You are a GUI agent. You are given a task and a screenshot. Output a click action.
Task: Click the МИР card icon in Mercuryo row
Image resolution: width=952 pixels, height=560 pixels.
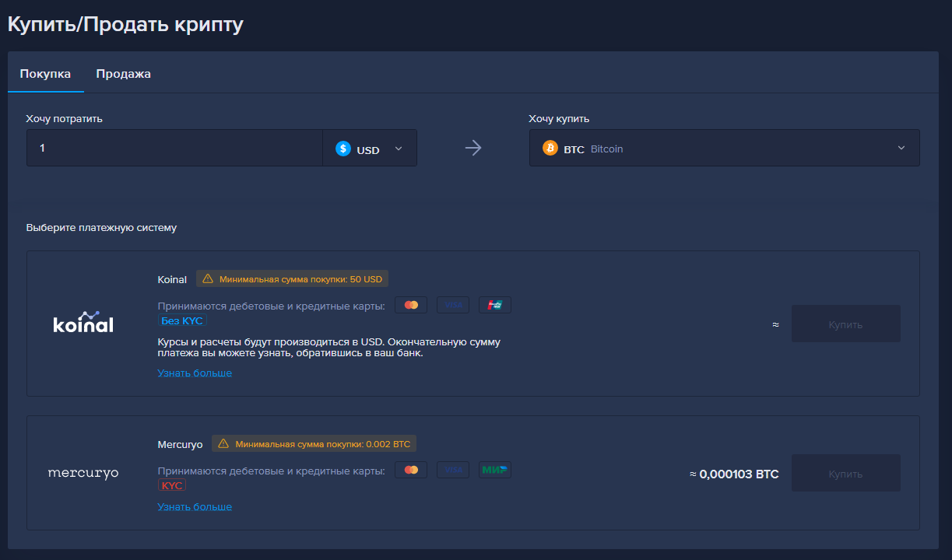[x=495, y=470]
